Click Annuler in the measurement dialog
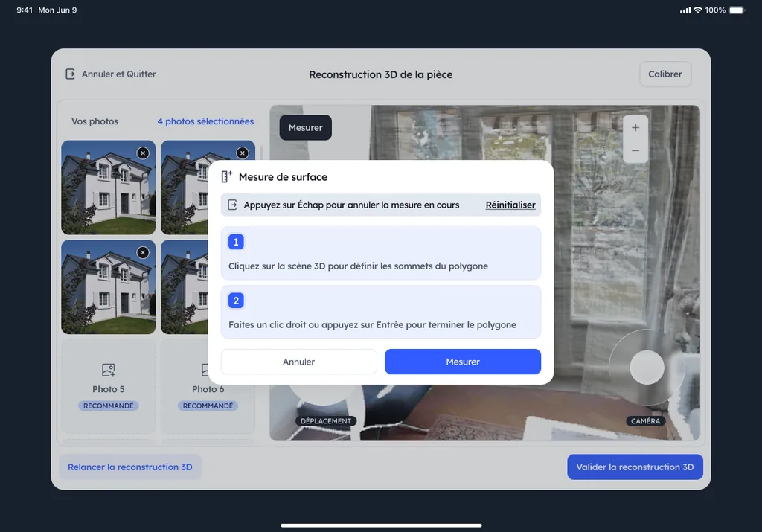The height and width of the screenshot is (532, 762). coord(299,362)
